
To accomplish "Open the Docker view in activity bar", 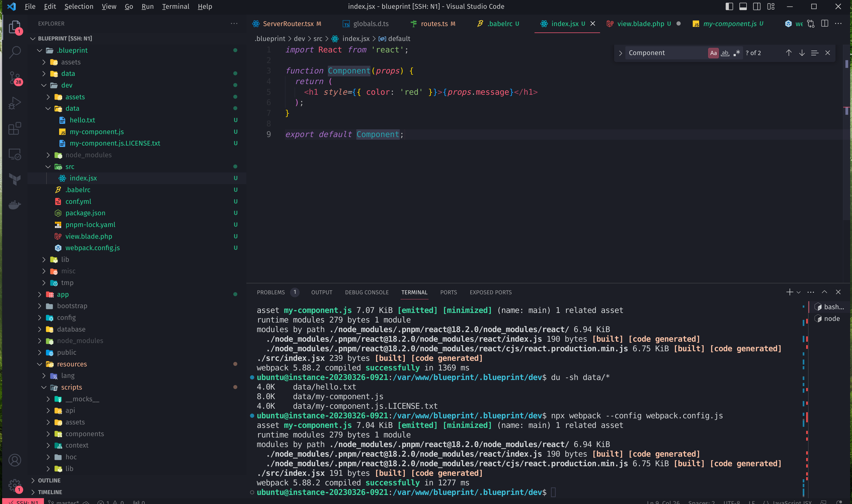I will click(15, 205).
